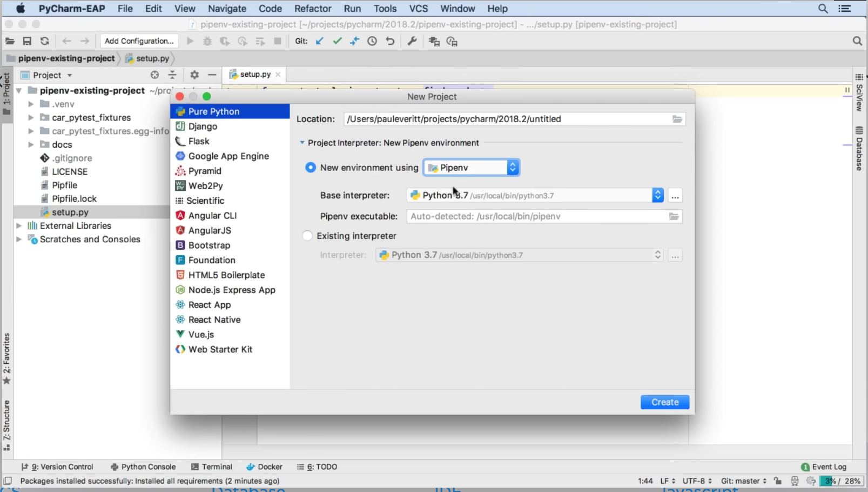Select Web2Py project type
Image resolution: width=868 pixels, height=492 pixels.
coord(230,185)
